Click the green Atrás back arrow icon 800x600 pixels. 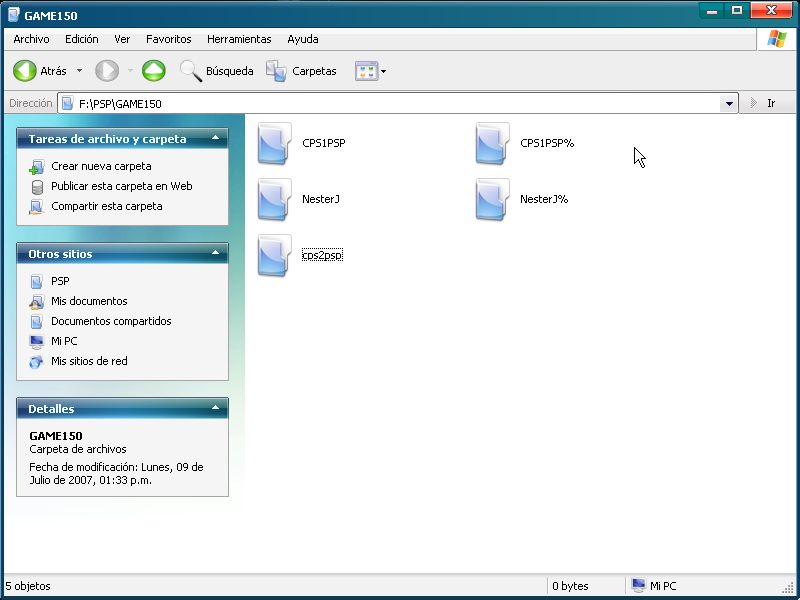24,71
